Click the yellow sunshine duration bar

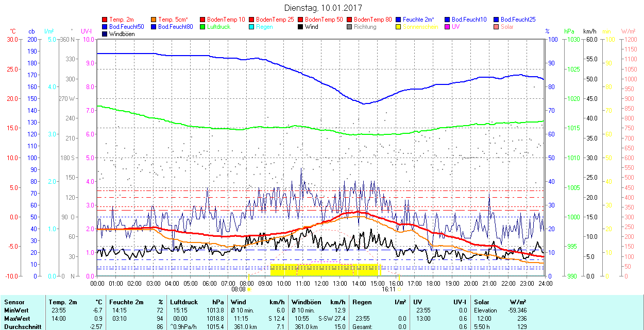[325, 269]
